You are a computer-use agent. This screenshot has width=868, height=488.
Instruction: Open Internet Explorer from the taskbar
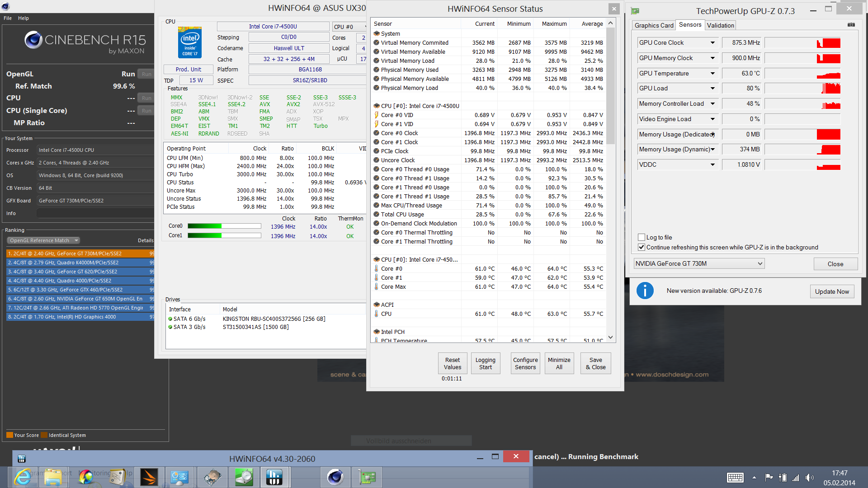(x=23, y=477)
